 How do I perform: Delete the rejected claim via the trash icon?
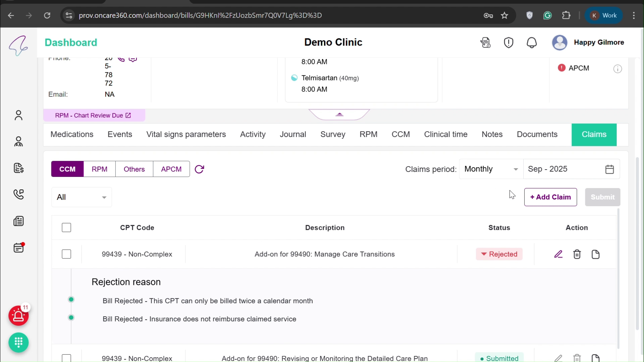(x=577, y=254)
